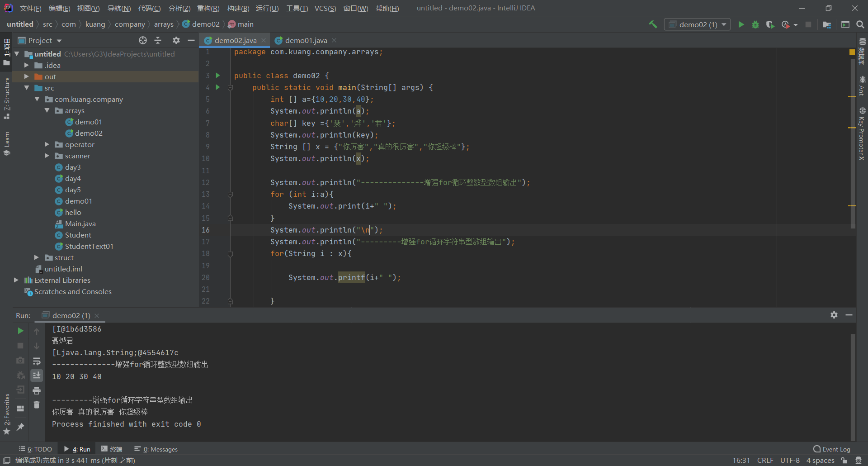Expand the out folder in the project tree
This screenshot has height=466, width=868.
27,76
